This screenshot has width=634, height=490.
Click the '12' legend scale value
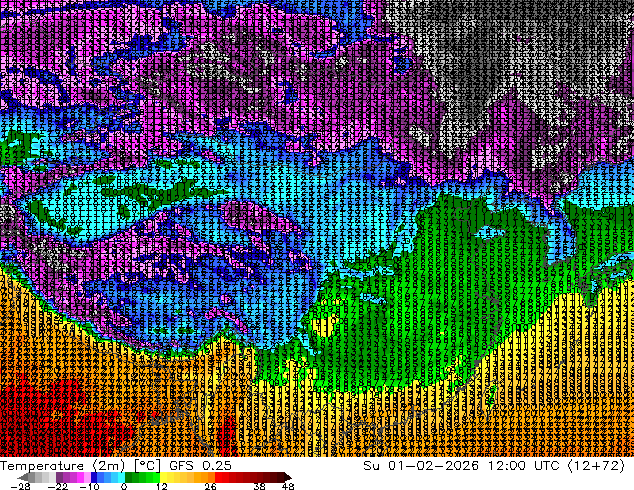[x=162, y=486]
